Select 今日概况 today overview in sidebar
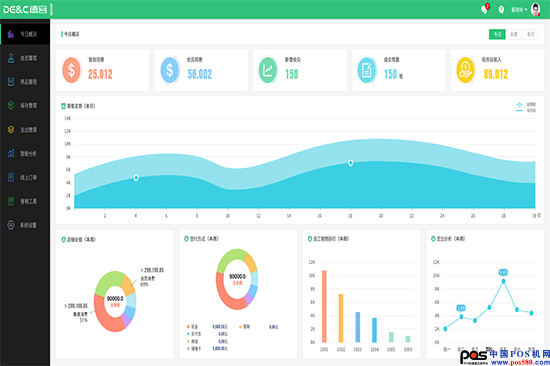The width and height of the screenshot is (550, 366). (25, 34)
